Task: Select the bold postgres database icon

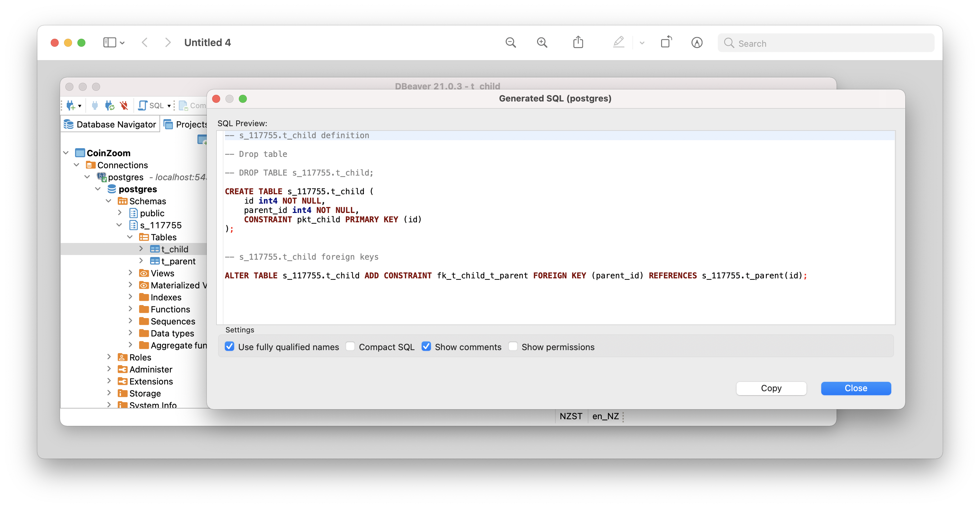Action: 112,189
